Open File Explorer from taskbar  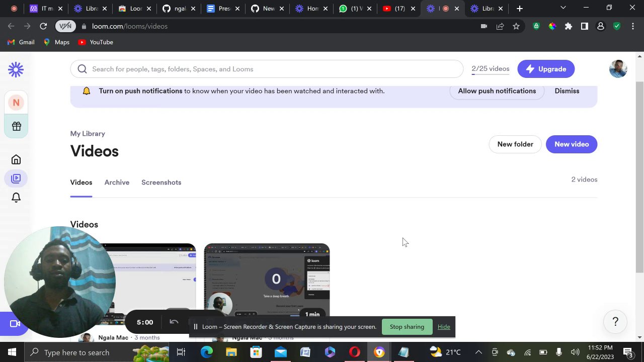click(231, 352)
